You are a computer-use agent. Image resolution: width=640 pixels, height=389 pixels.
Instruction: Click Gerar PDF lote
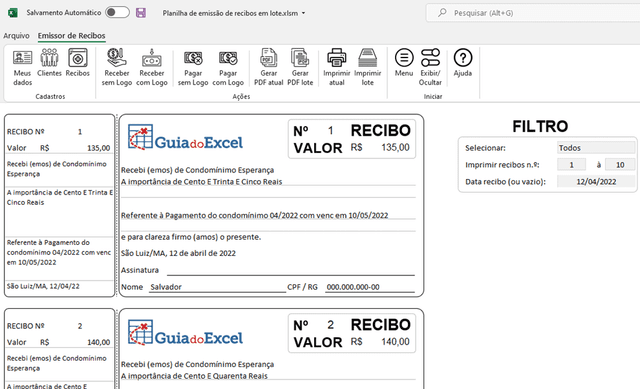[x=300, y=67]
